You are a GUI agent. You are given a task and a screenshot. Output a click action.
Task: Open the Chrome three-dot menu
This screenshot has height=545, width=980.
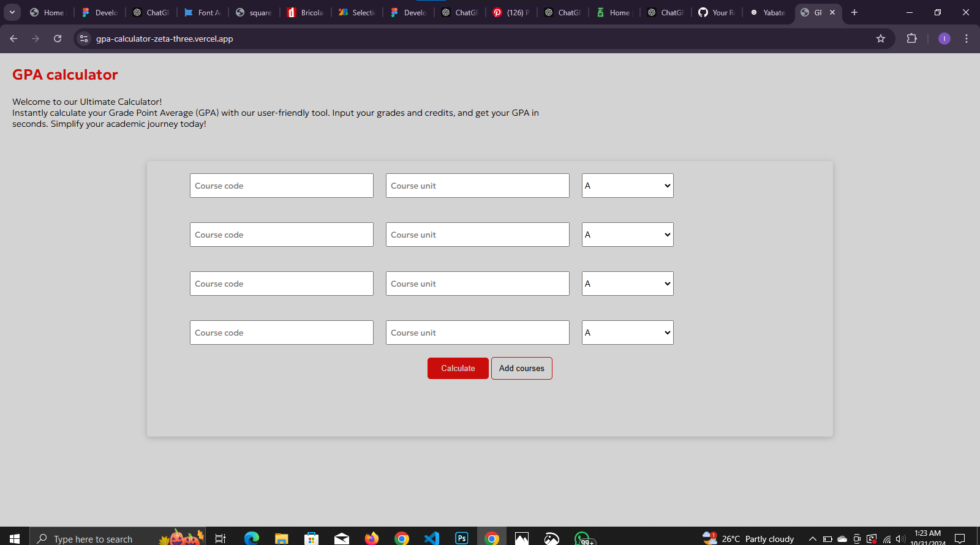point(967,39)
